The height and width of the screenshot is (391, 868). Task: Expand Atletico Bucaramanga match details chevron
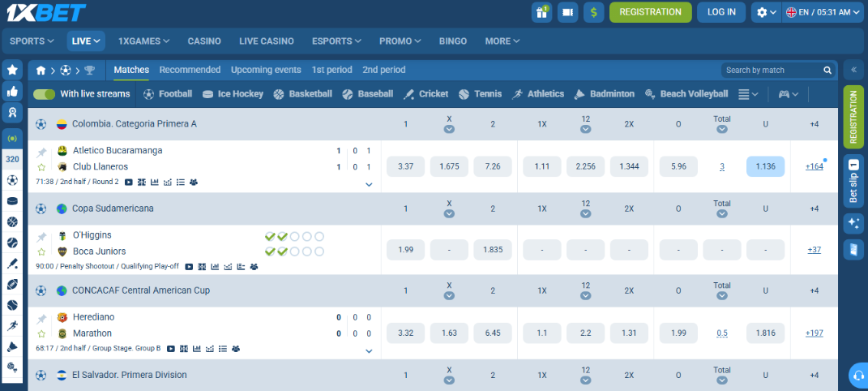[370, 184]
